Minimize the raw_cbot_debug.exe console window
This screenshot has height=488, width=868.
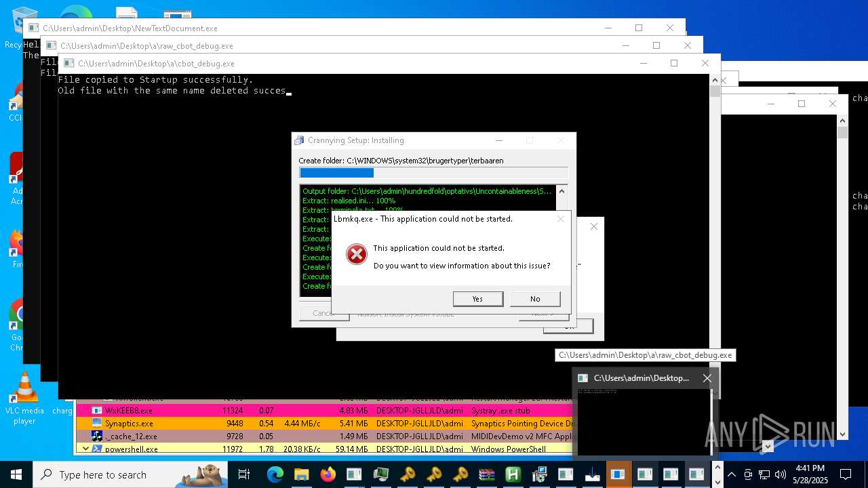625,45
